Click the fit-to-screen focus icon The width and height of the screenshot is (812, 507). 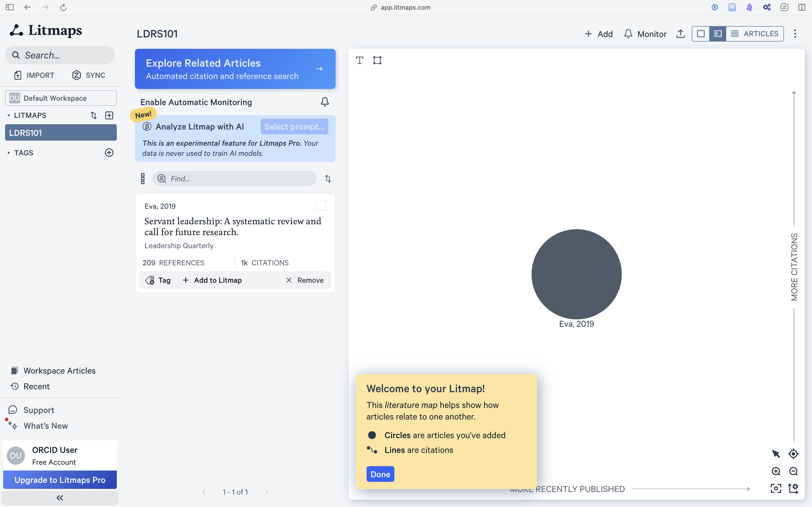tap(776, 488)
